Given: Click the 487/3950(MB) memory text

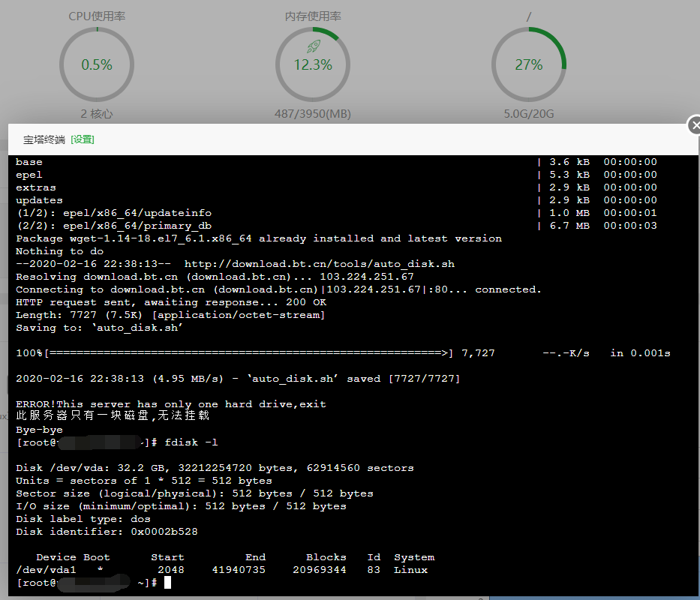Looking at the screenshot, I should (313, 114).
